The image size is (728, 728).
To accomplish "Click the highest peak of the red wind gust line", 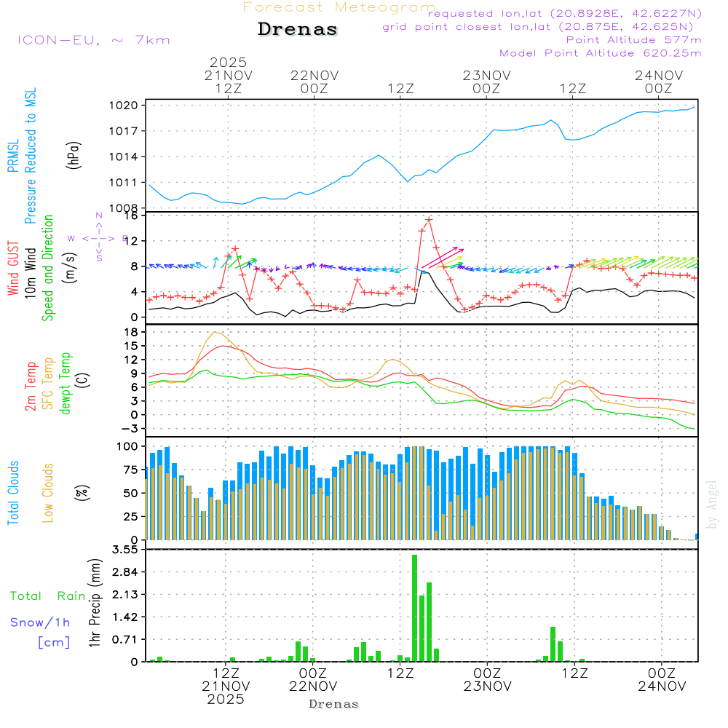I will tap(429, 219).
